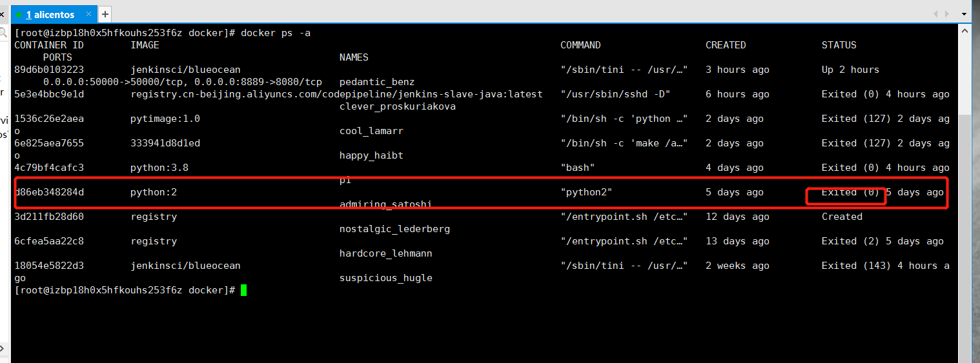This screenshot has width=980, height=363.
Task: Open a new session tab with plus
Action: pyautogui.click(x=105, y=14)
